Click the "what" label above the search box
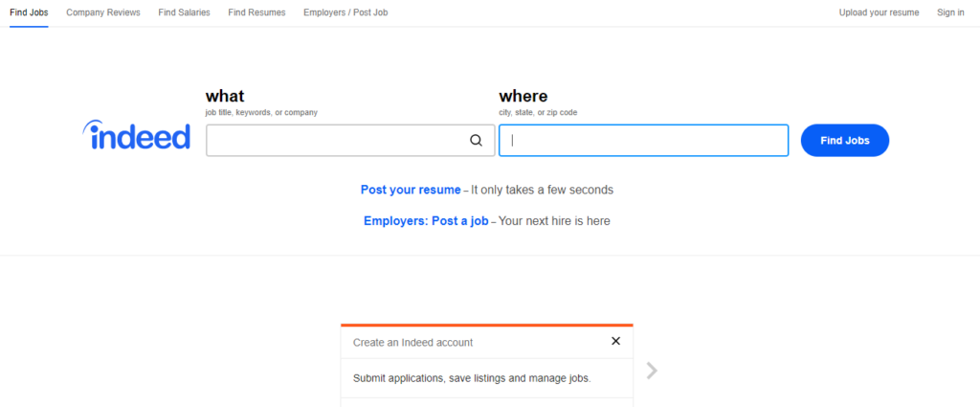 click(225, 96)
